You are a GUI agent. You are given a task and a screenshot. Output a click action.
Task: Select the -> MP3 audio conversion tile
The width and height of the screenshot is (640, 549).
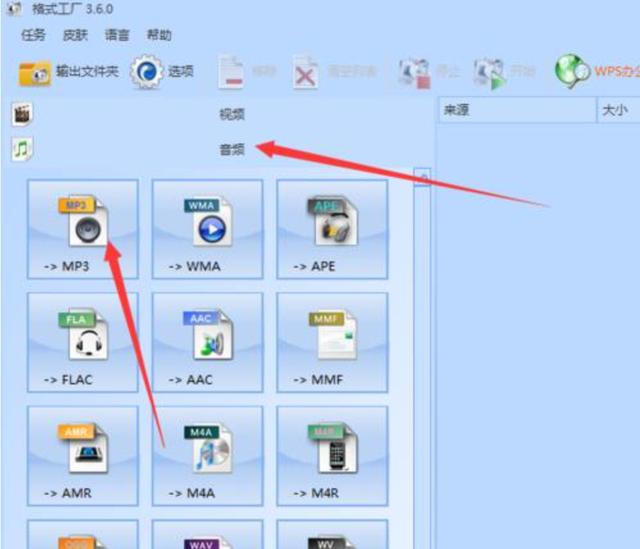(83, 229)
